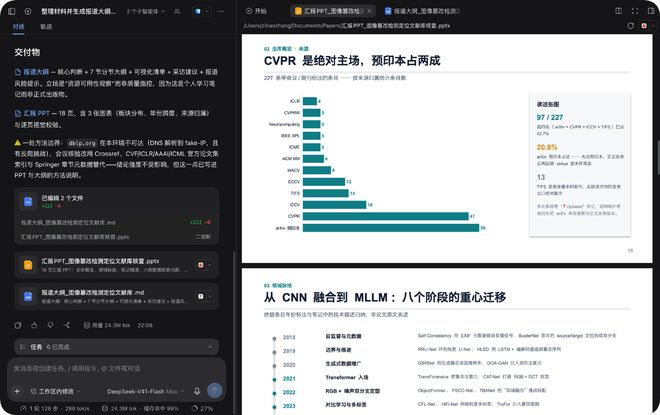Click the new conversation plus icon in header
The width and height of the screenshot is (660, 415).
point(28,11)
